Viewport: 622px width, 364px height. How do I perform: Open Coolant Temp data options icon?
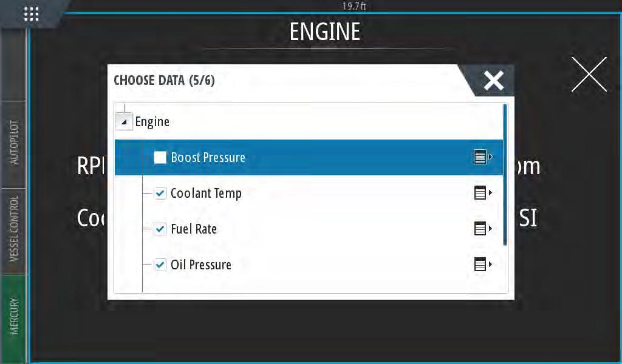click(483, 193)
